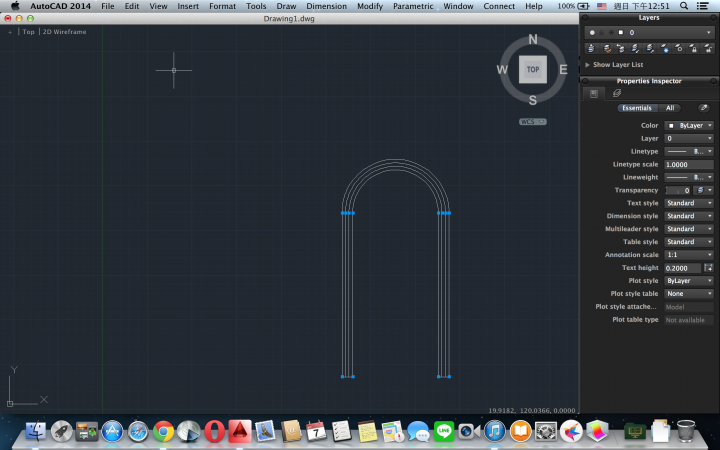Open the Multileader style dropdown
Viewport: 720px width, 450px height.
[689, 229]
